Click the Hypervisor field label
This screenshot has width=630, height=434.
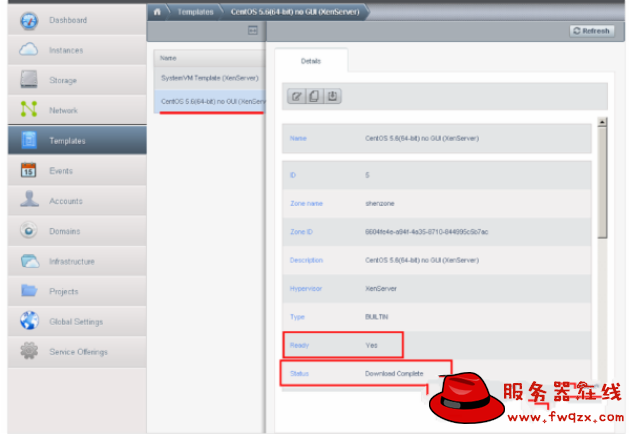coord(306,289)
